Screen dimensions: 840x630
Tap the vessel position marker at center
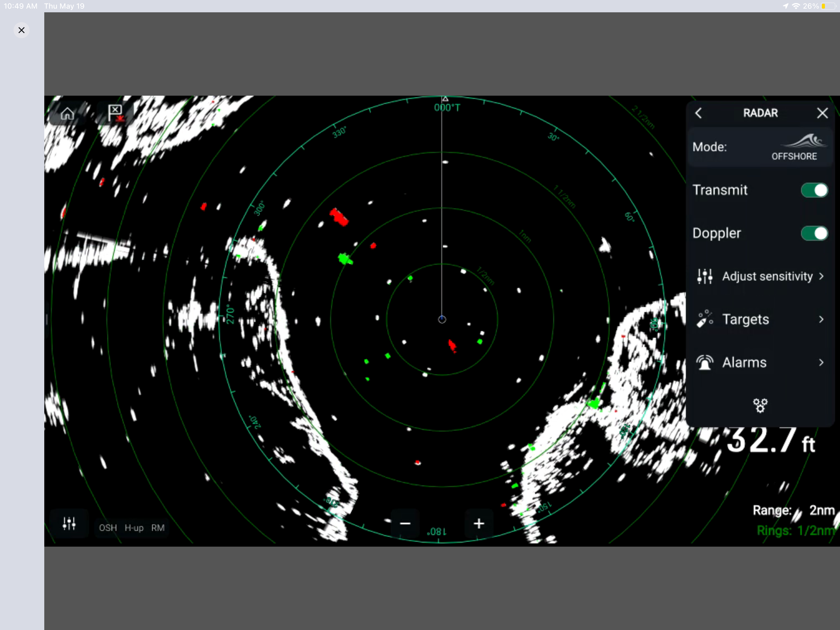coord(442,320)
